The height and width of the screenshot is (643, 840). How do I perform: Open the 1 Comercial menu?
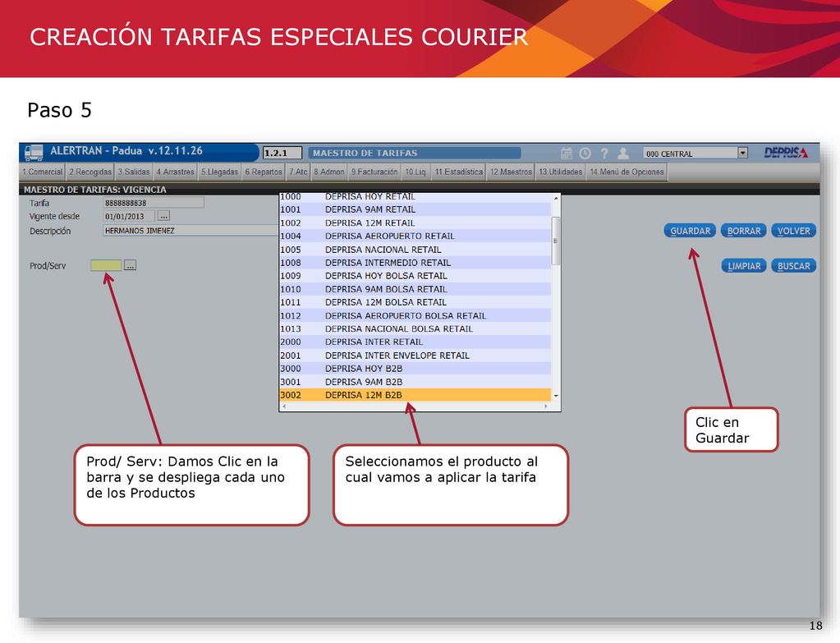click(x=43, y=172)
